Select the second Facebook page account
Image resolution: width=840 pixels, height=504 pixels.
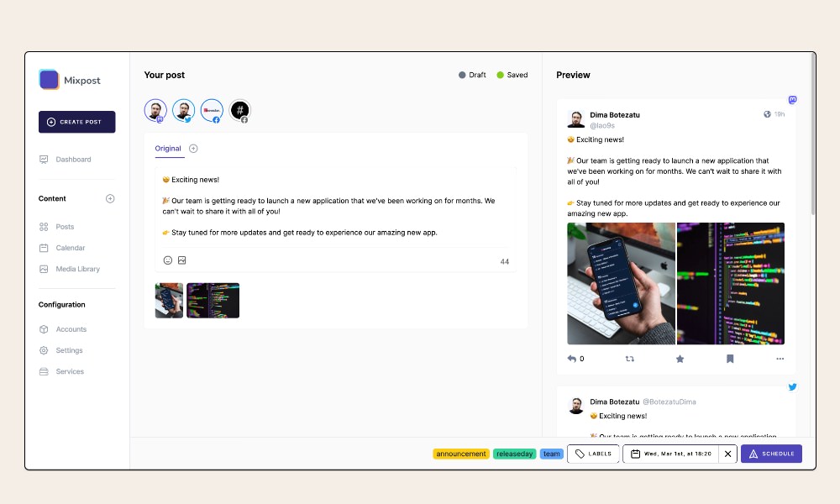(x=239, y=109)
